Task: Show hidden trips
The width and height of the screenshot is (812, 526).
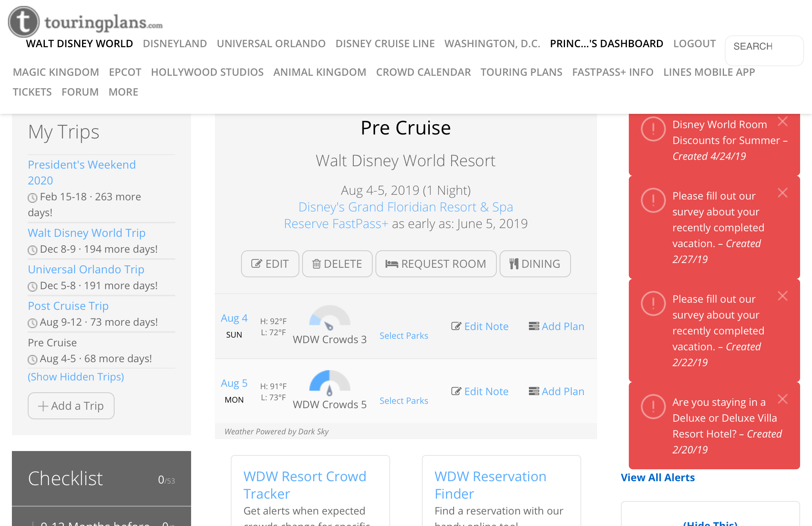Action: pos(76,376)
